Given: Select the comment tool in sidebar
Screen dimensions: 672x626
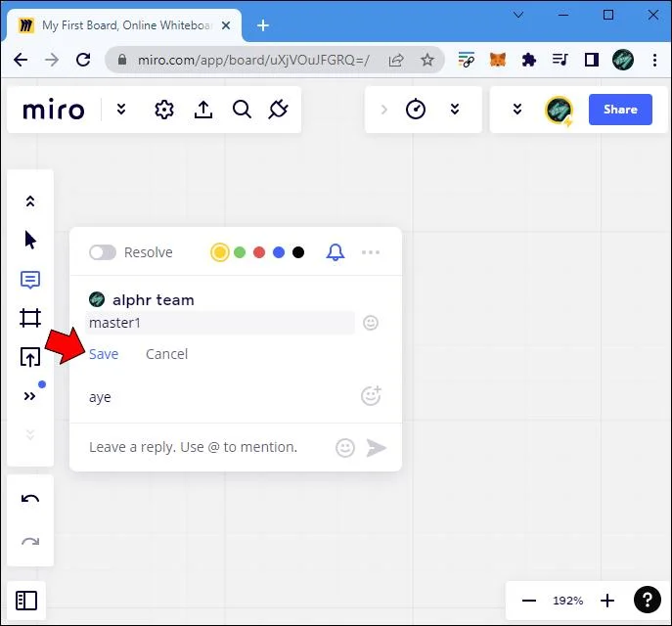Looking at the screenshot, I should pyautogui.click(x=30, y=280).
